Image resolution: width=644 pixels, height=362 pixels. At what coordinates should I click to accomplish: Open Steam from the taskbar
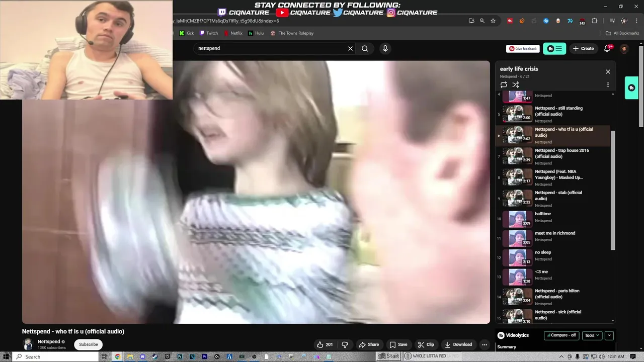pos(154,356)
